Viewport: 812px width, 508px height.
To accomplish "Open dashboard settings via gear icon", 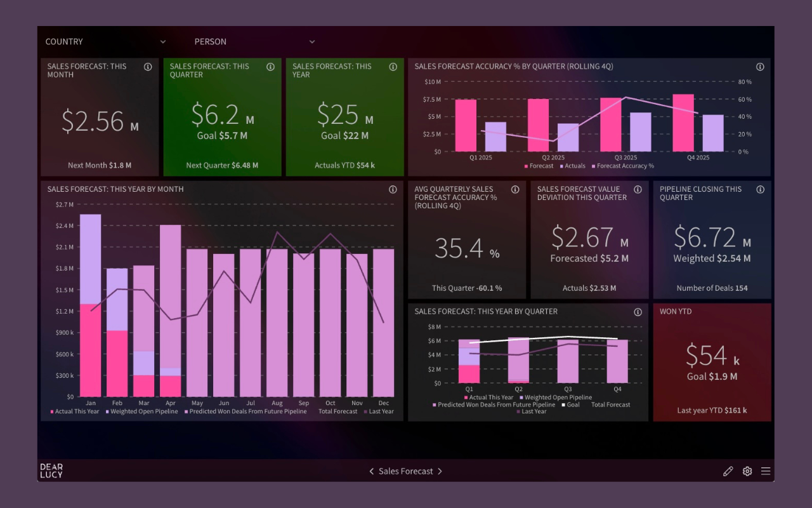I will pyautogui.click(x=747, y=471).
